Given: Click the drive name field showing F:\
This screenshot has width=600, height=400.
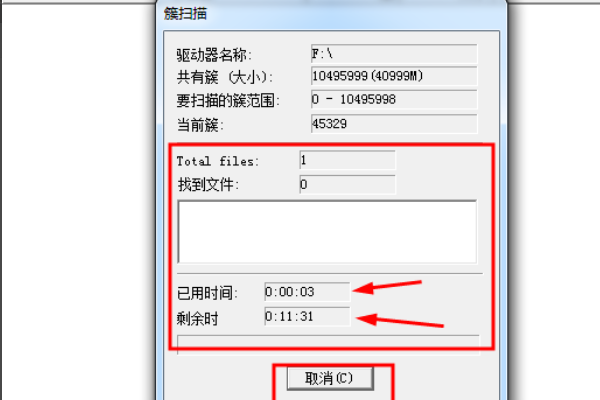Looking at the screenshot, I should point(394,54).
